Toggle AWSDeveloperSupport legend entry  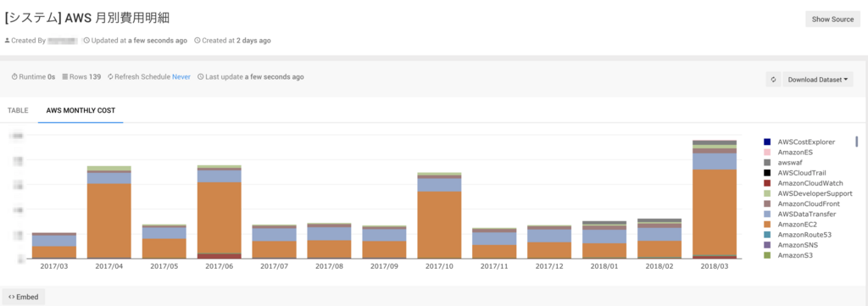808,193
